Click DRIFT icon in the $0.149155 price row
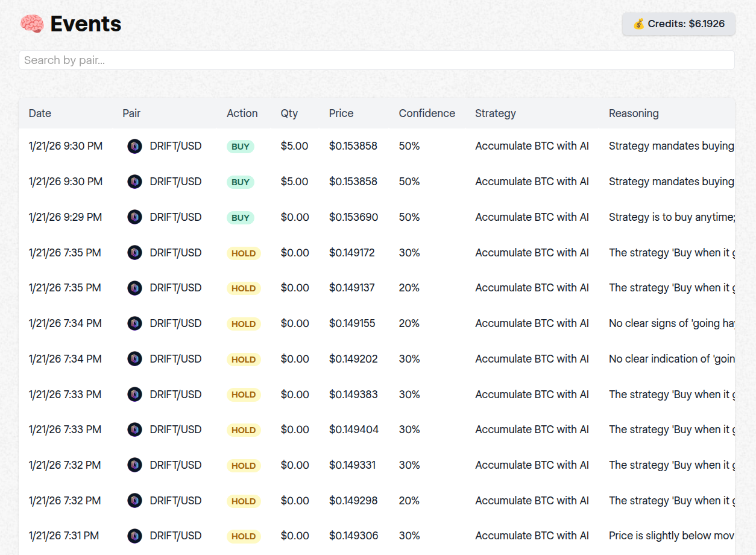Screen dimensions: 756x555 tap(134, 323)
